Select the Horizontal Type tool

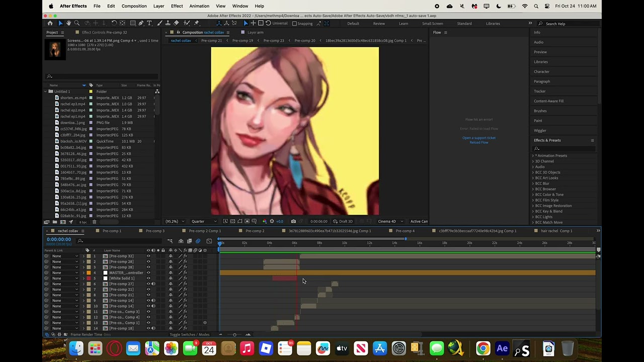149,23
